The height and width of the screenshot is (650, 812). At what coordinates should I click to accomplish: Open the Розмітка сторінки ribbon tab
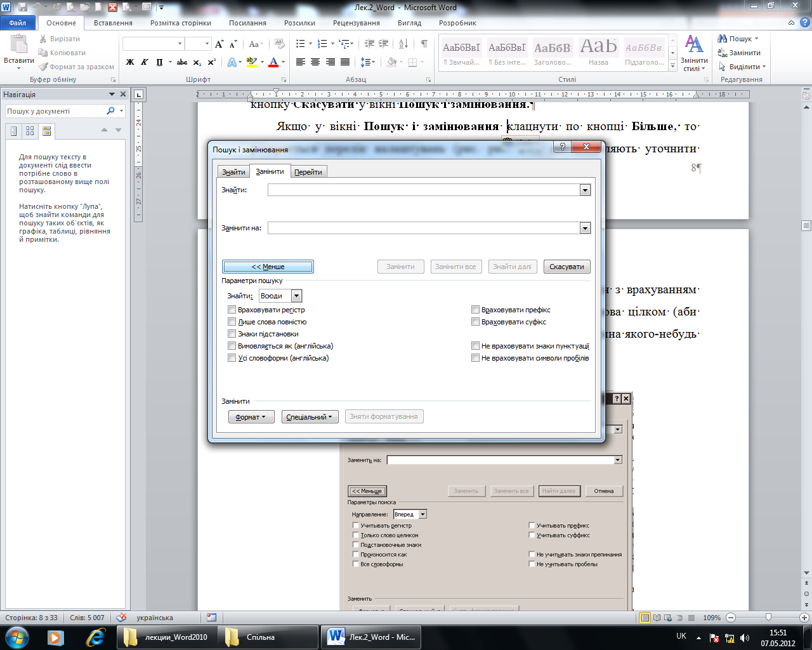181,23
